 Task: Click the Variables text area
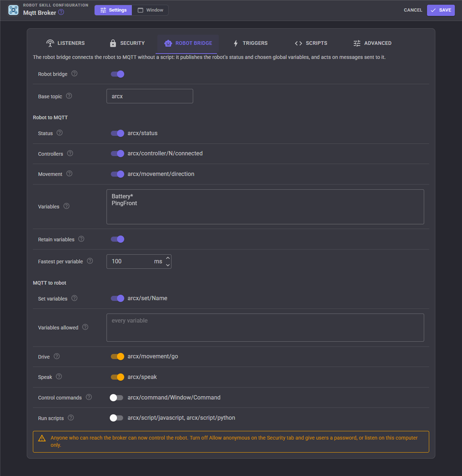coord(265,207)
